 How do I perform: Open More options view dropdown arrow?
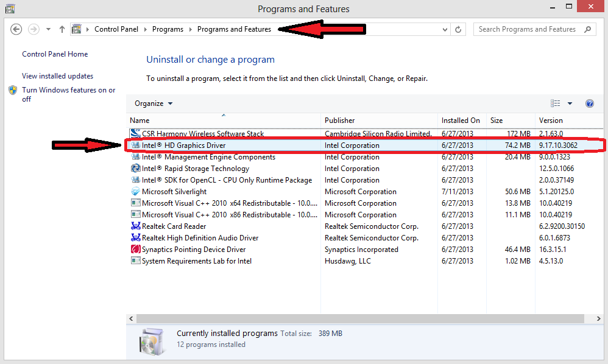tap(570, 103)
